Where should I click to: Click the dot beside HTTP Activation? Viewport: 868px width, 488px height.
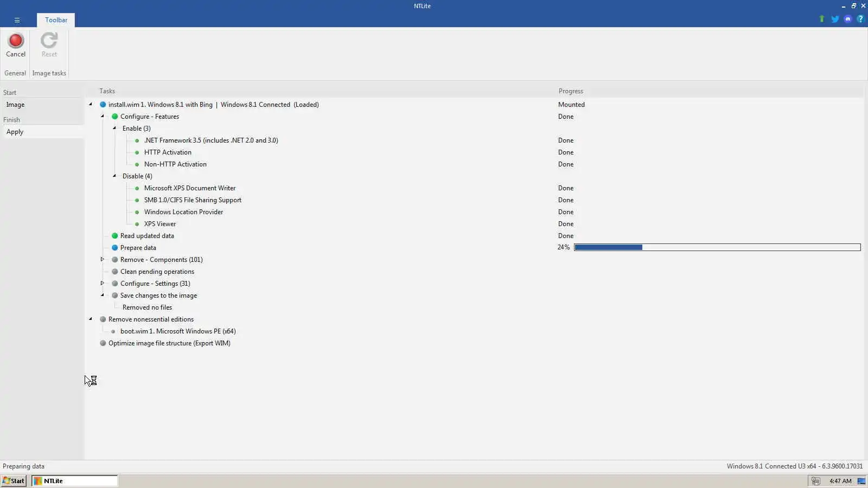(137, 152)
